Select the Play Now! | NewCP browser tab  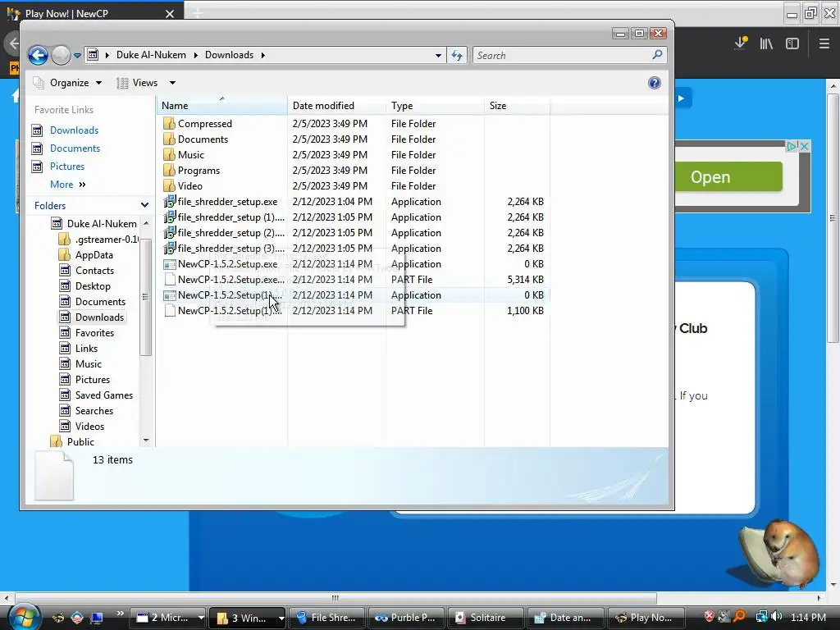click(91, 13)
